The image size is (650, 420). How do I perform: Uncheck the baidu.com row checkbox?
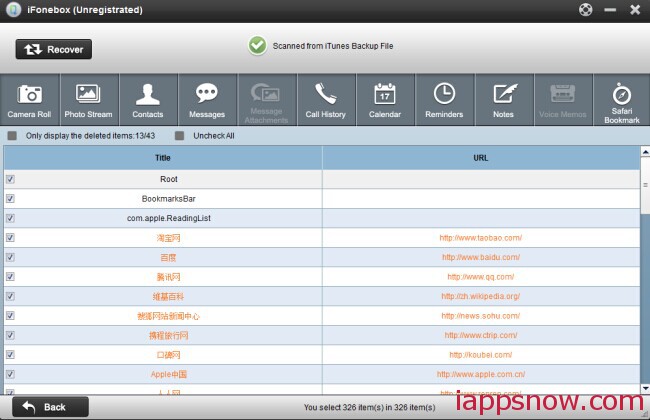pos(10,257)
